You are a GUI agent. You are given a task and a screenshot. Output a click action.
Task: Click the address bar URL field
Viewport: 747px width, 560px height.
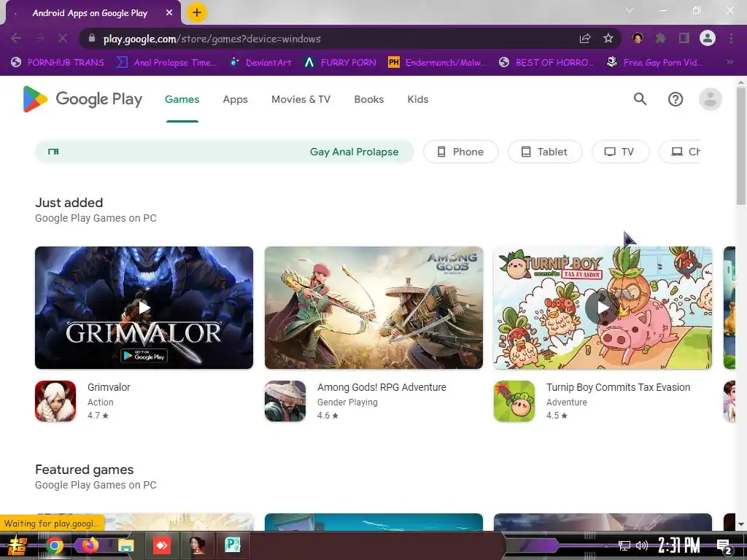333,39
